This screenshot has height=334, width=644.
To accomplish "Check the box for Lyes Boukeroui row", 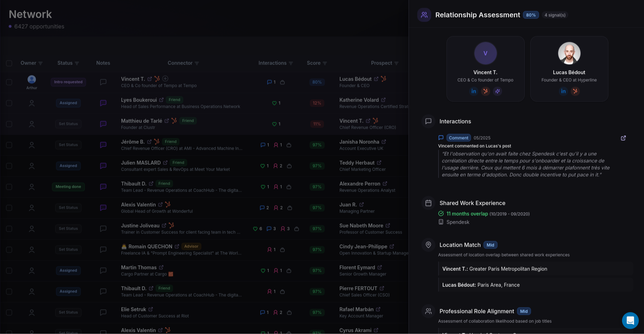I will click(9, 103).
